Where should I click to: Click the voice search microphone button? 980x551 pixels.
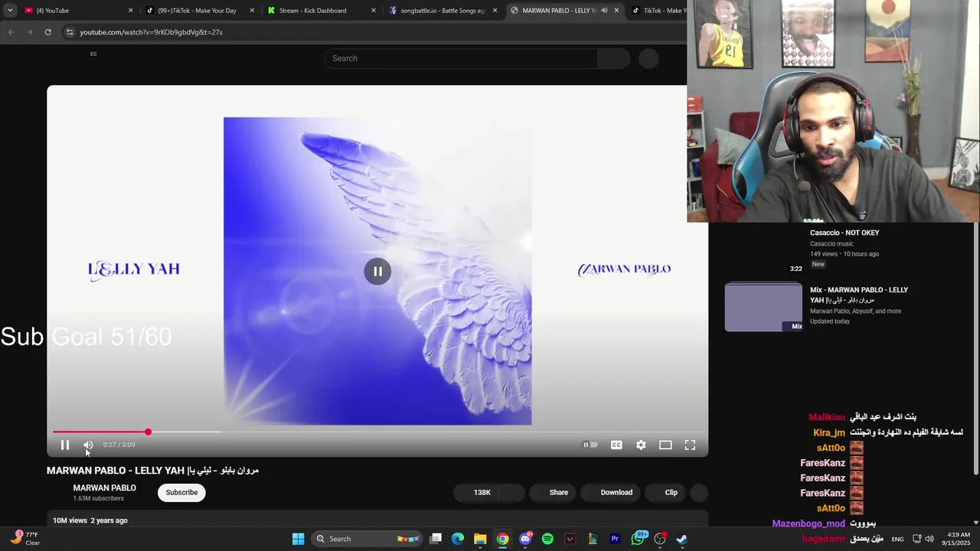[648, 59]
